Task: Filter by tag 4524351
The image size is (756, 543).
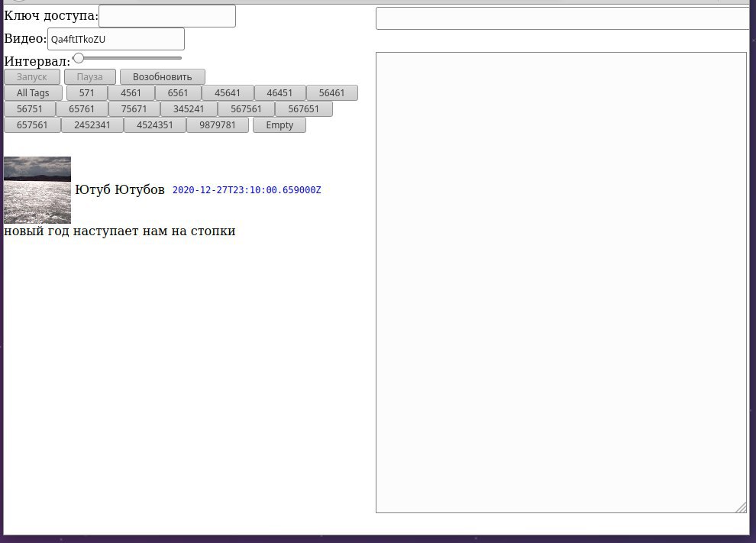Action: [155, 125]
